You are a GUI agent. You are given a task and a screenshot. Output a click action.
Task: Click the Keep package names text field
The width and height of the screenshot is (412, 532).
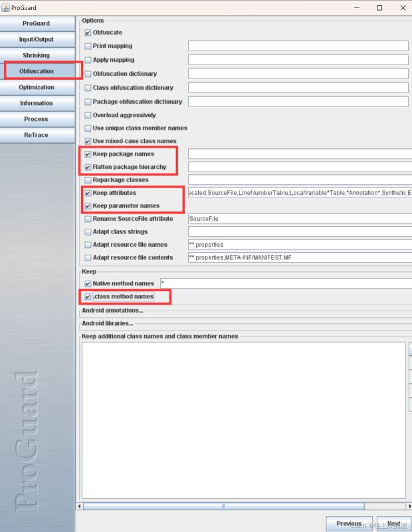[x=300, y=154]
